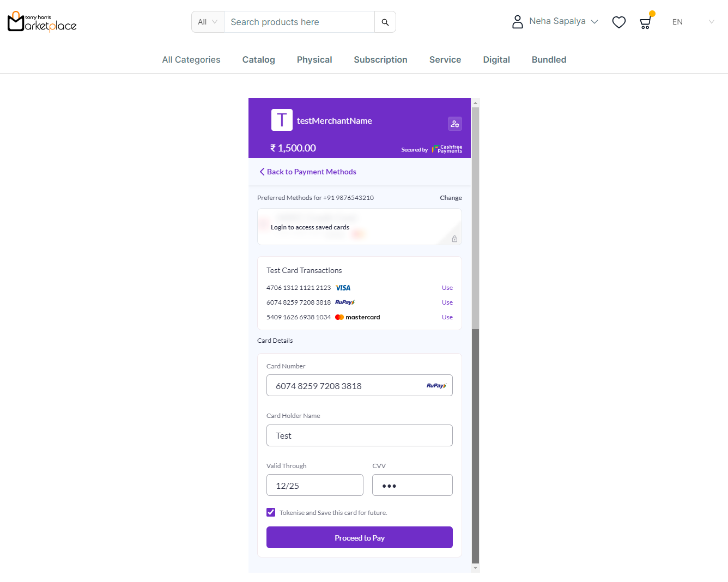The image size is (728, 582).
Task: Open the Bundled category tab
Action: pos(549,60)
